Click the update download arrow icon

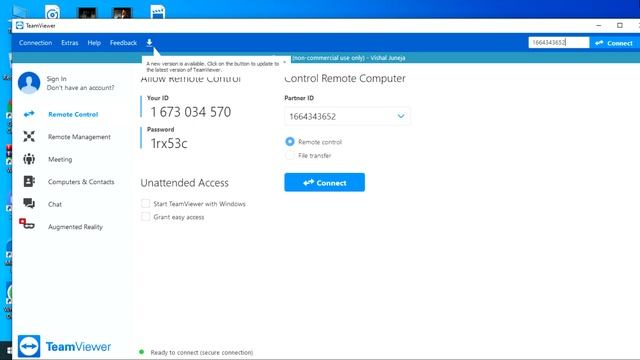pos(149,42)
